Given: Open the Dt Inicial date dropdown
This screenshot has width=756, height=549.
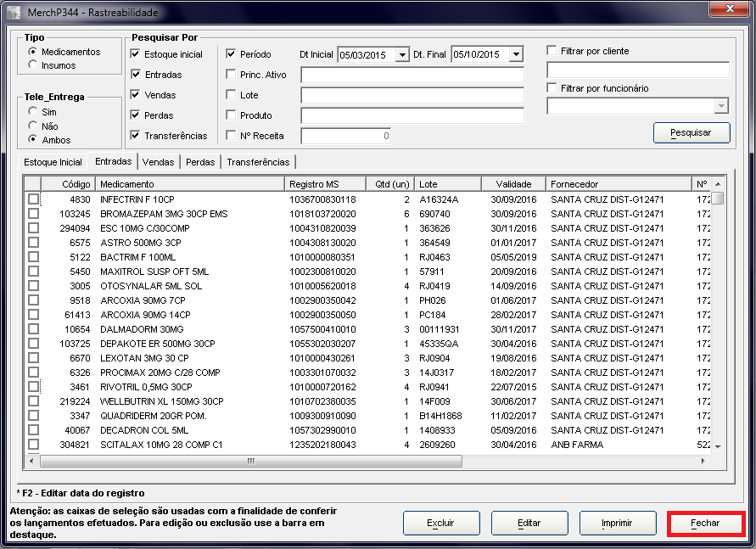Looking at the screenshot, I should pos(402,54).
